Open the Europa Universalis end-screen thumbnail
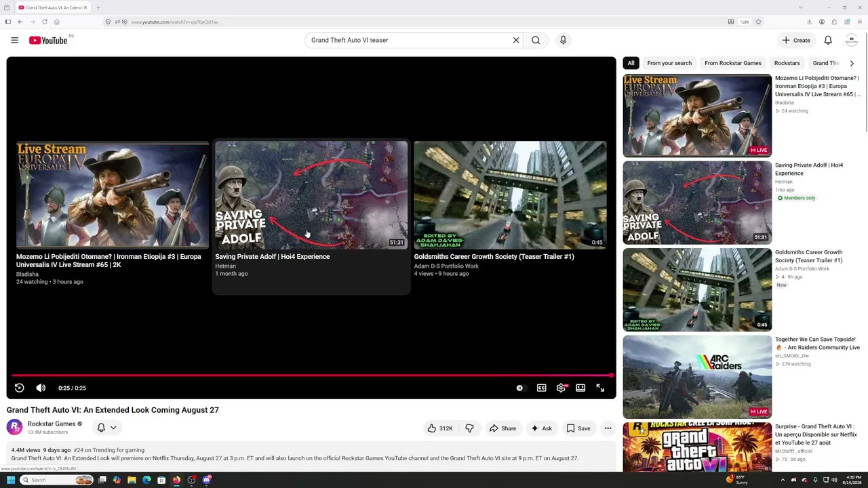Viewport: 868px width, 488px height. [x=113, y=195]
